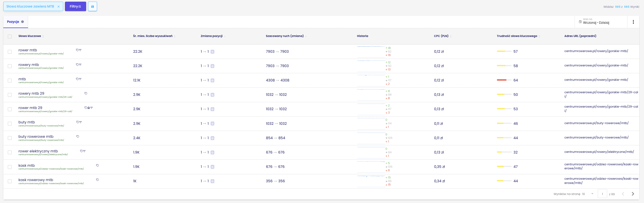This screenshot has width=644, height=203.
Task: Open history chart for 'kask rowerowy mtb'
Action: click(371, 181)
